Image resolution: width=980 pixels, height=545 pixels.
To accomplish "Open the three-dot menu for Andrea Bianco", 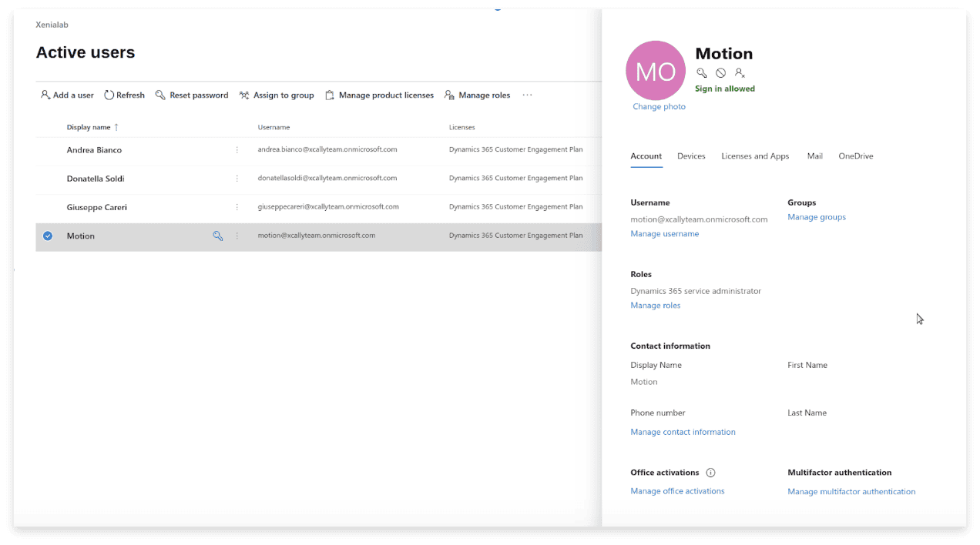I will pyautogui.click(x=237, y=150).
